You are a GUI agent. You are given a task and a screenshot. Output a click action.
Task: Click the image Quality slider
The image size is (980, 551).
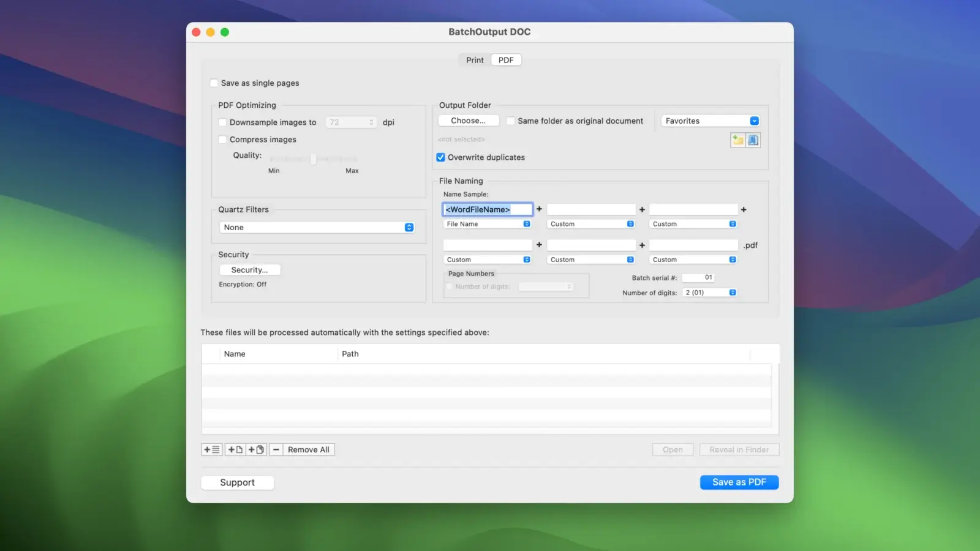click(313, 159)
